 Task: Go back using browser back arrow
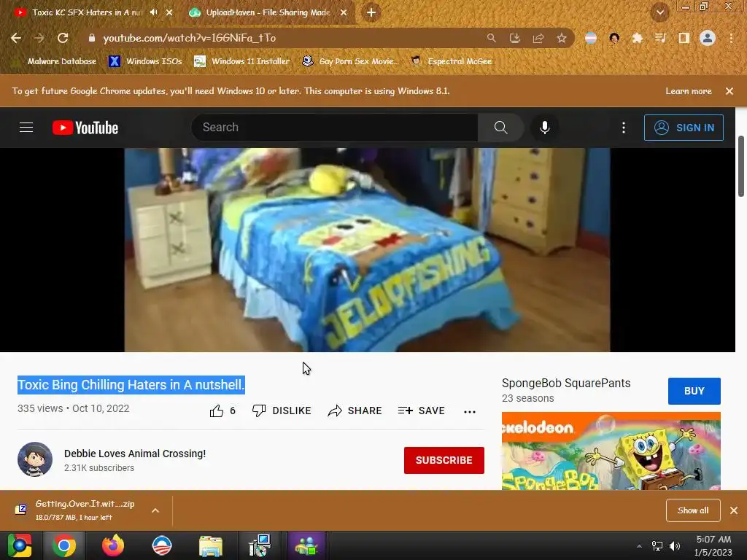(16, 38)
